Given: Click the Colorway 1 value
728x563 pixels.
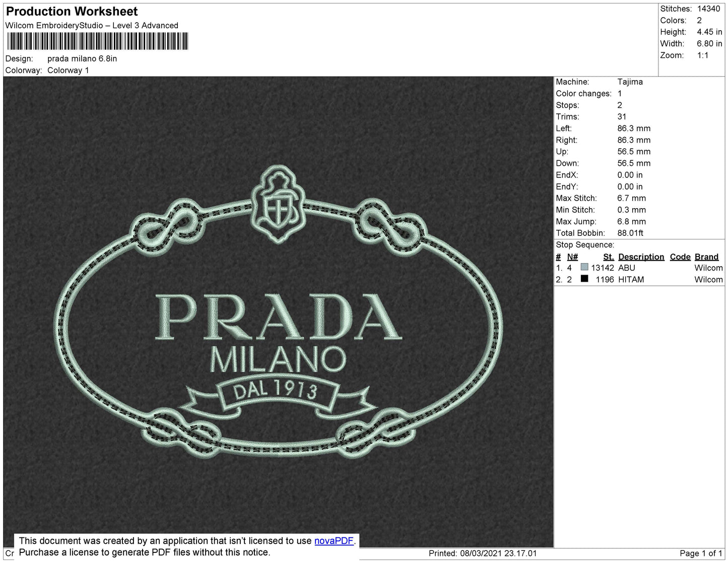Looking at the screenshot, I should 68,70.
